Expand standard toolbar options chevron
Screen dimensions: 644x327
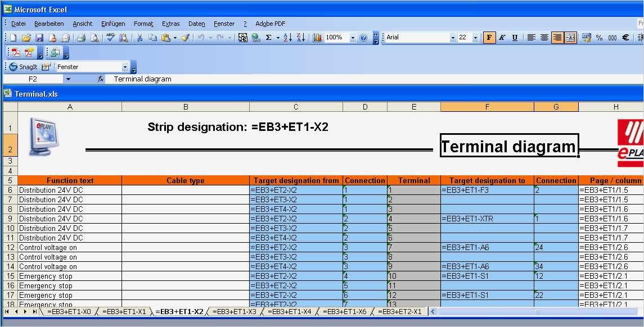point(376,38)
